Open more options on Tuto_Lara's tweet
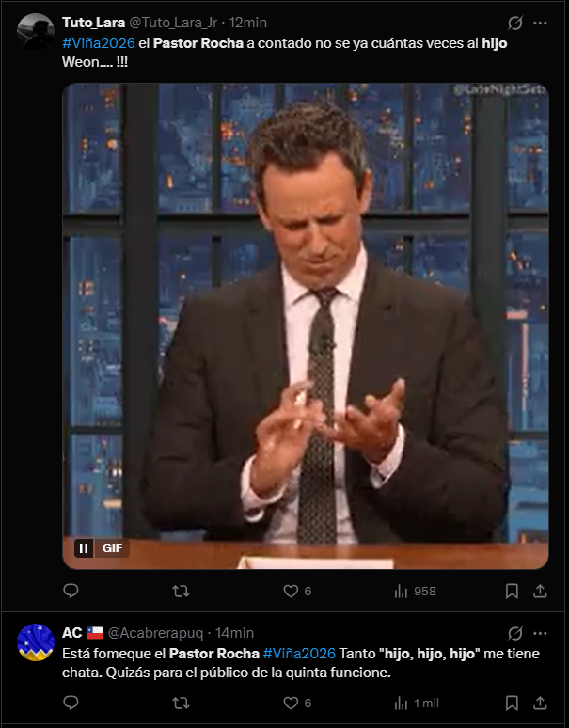The width and height of the screenshot is (569, 728). point(540,23)
